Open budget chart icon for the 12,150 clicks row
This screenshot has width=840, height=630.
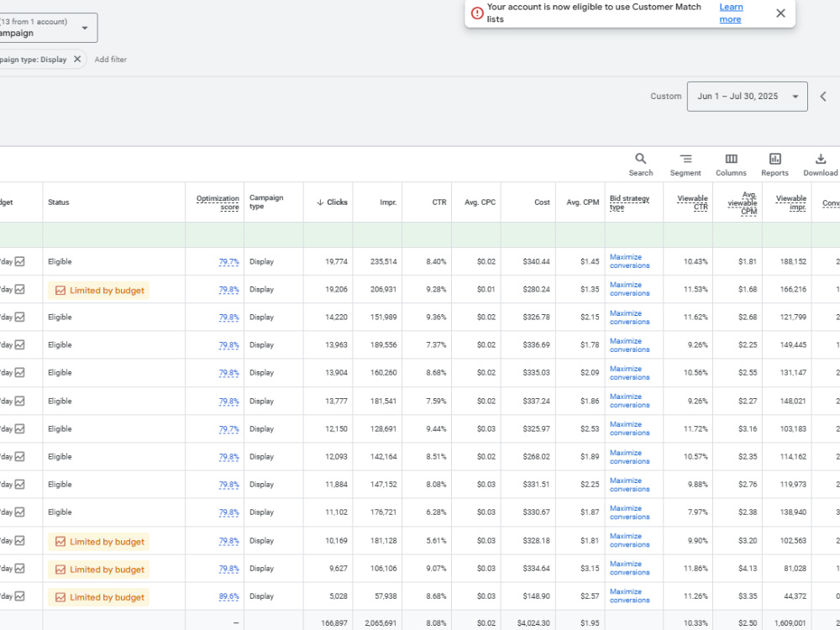point(20,428)
